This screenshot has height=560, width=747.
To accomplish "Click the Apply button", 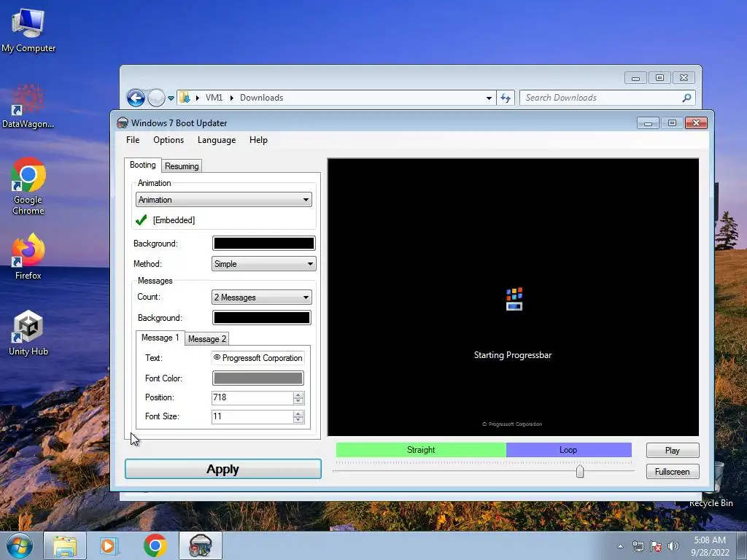I will pos(223,469).
